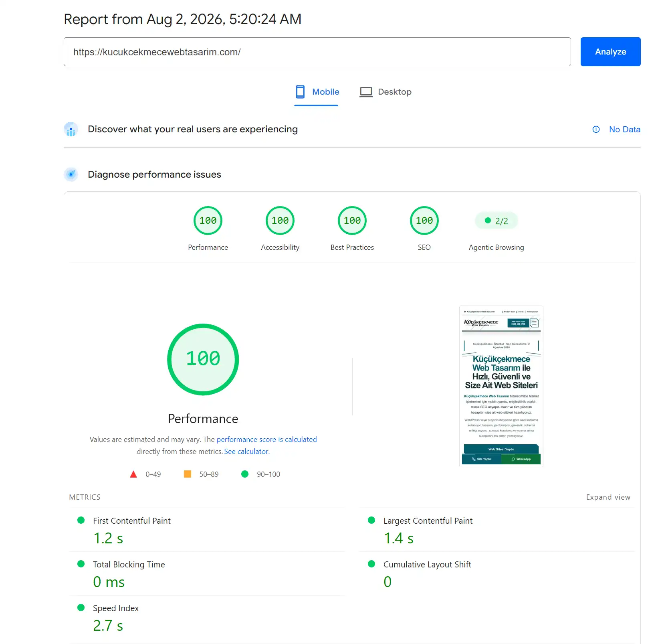Click Expand view in metrics section

point(608,497)
